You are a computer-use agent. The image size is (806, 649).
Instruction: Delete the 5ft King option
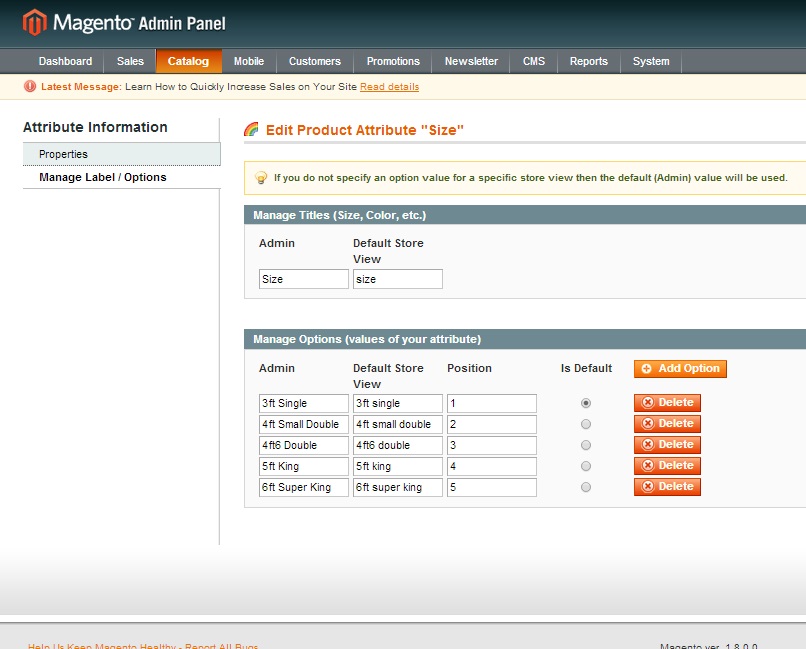coord(667,466)
